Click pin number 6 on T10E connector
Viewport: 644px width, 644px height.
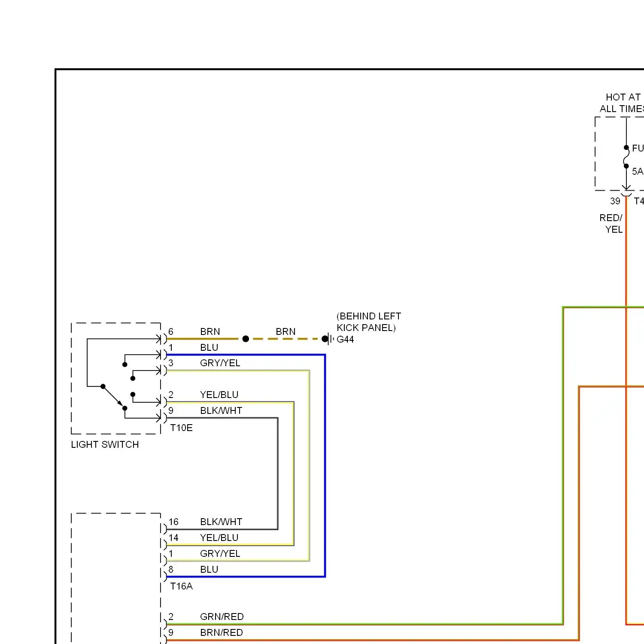pos(171,331)
